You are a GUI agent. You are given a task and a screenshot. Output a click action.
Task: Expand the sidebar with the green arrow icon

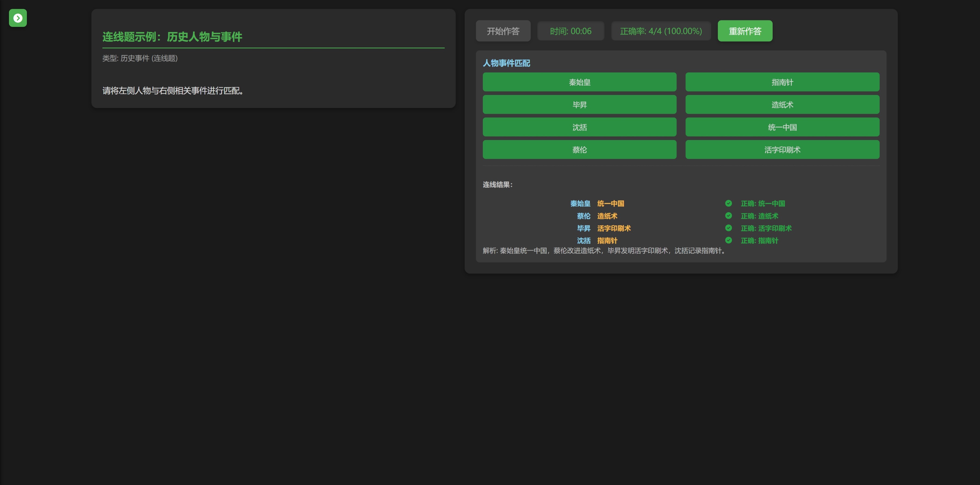pos(18,18)
